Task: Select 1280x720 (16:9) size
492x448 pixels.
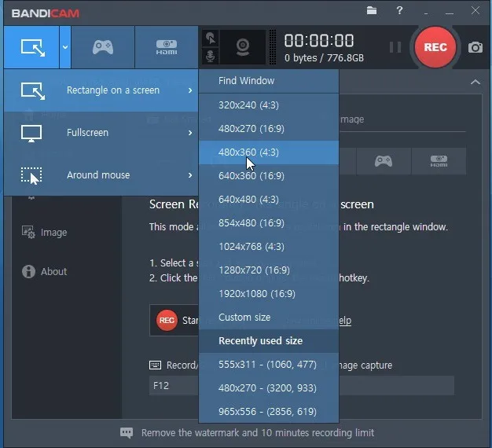Action: coord(269,270)
